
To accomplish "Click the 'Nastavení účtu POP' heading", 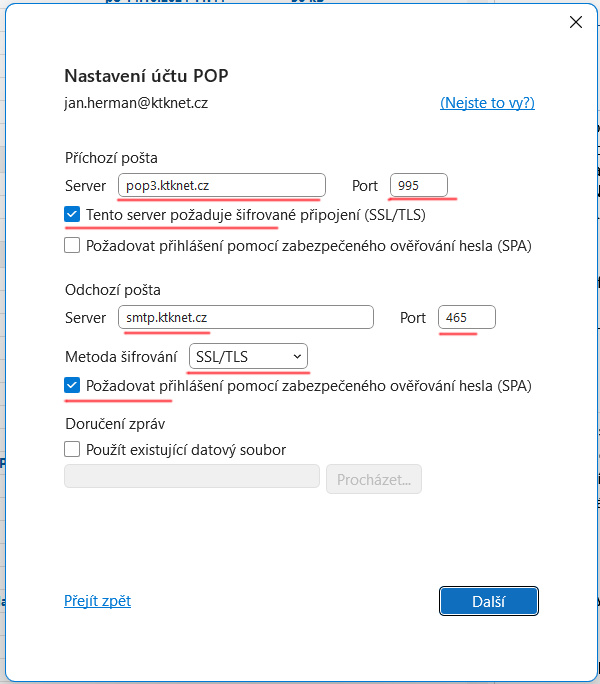I will coord(153,76).
